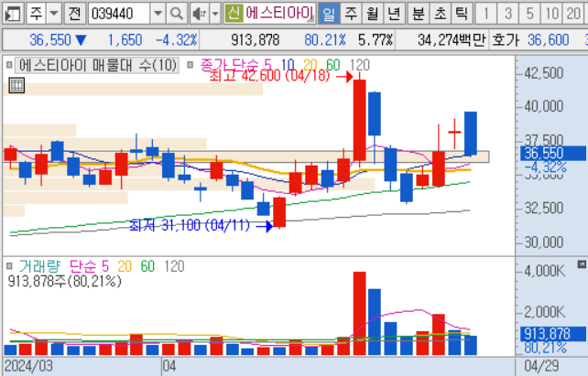Select the 일 daily chart period
Screen dimensions: 588x376
click(x=329, y=14)
